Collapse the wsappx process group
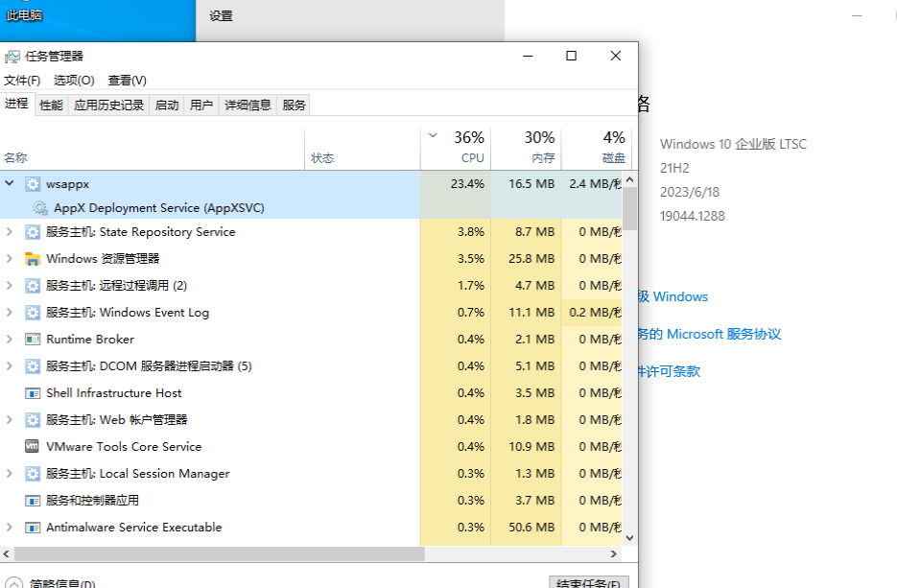The width and height of the screenshot is (897, 588). (x=10, y=184)
